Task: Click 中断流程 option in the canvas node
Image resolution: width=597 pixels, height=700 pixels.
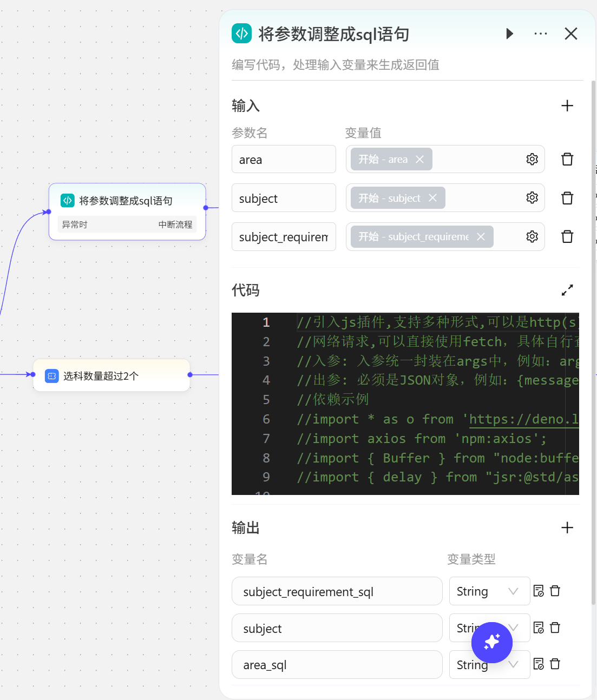Action: click(x=175, y=224)
